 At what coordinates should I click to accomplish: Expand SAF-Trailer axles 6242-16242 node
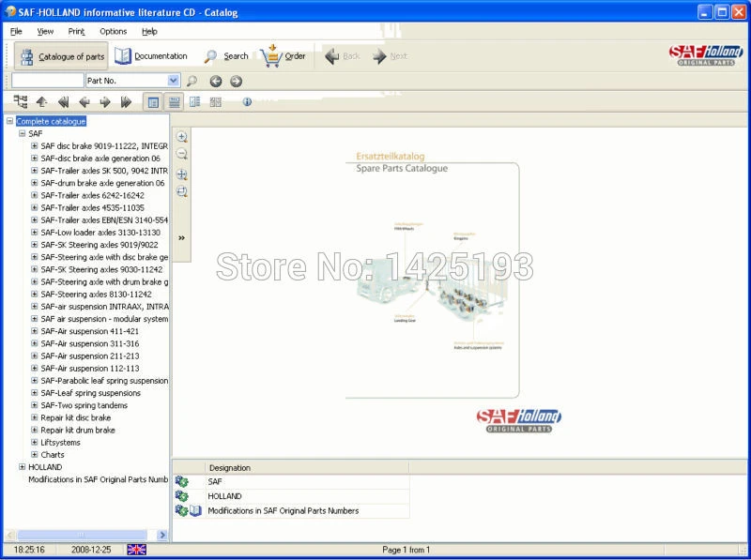click(x=35, y=195)
